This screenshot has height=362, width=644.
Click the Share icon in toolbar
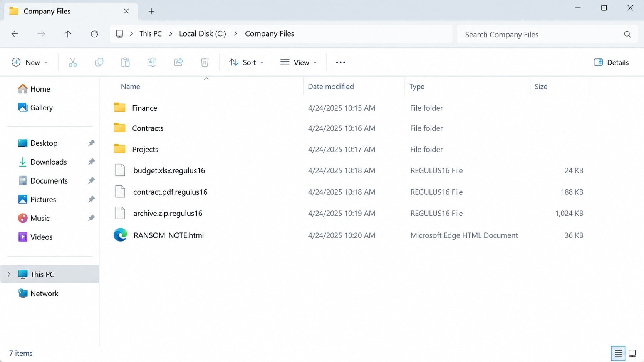pos(178,62)
